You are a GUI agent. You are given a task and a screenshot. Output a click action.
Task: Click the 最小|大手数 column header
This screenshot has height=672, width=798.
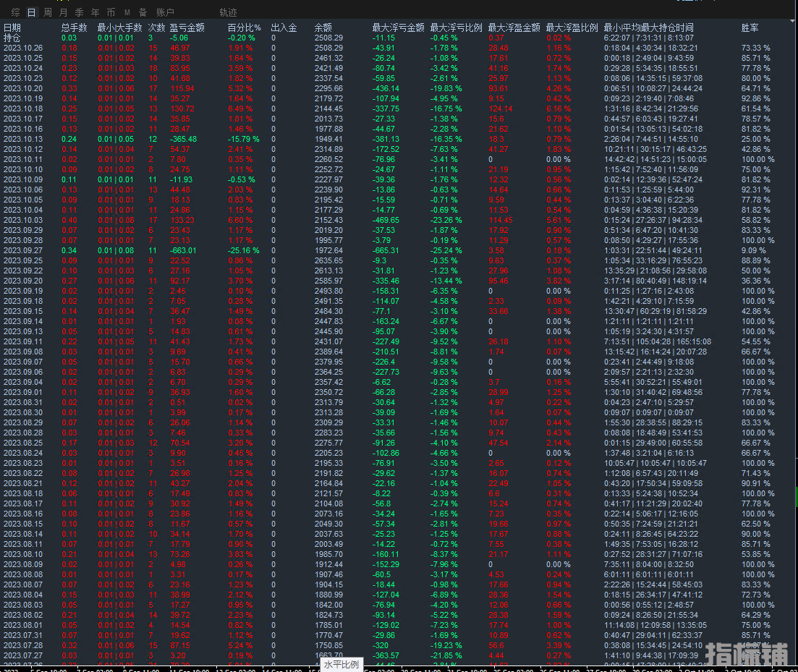point(119,27)
